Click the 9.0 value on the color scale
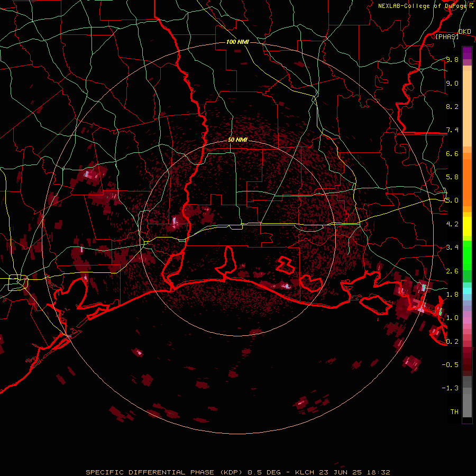Image resolution: width=476 pixels, height=476 pixels. [x=452, y=83]
